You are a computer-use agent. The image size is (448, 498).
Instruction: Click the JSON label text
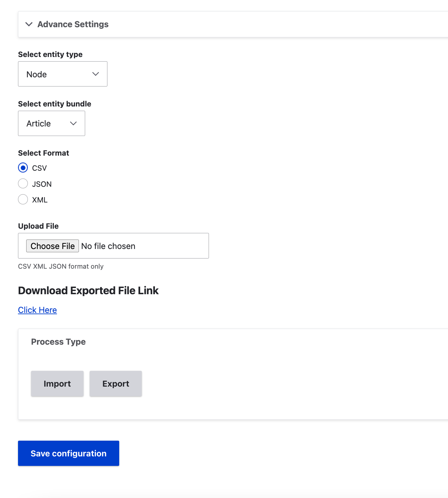(x=42, y=184)
